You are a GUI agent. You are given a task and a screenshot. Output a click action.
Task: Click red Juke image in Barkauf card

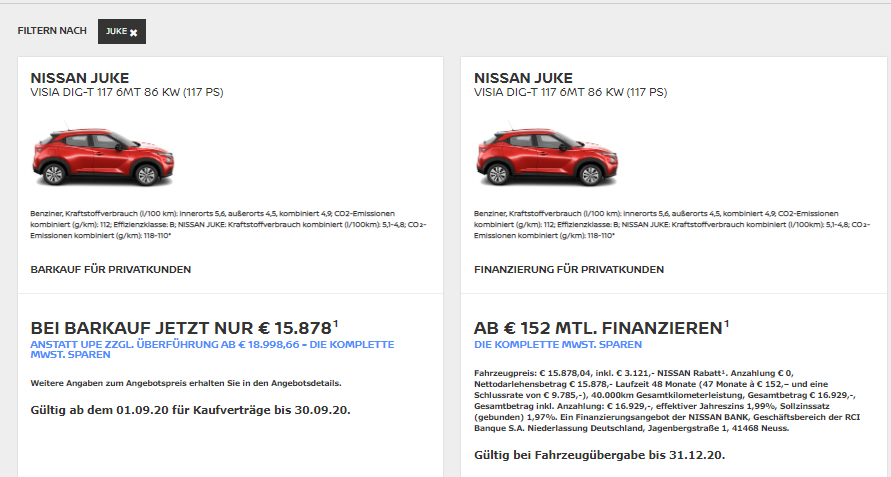pyautogui.click(x=103, y=154)
